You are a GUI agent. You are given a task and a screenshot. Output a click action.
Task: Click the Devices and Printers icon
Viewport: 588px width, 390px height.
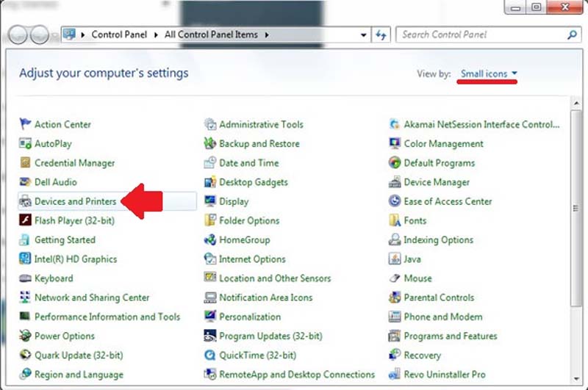[25, 201]
